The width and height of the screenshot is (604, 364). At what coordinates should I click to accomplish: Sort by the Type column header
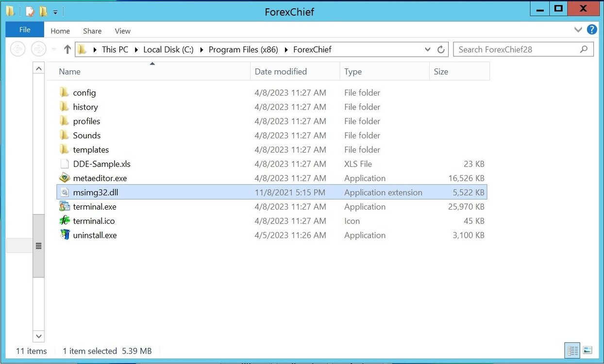pos(385,71)
